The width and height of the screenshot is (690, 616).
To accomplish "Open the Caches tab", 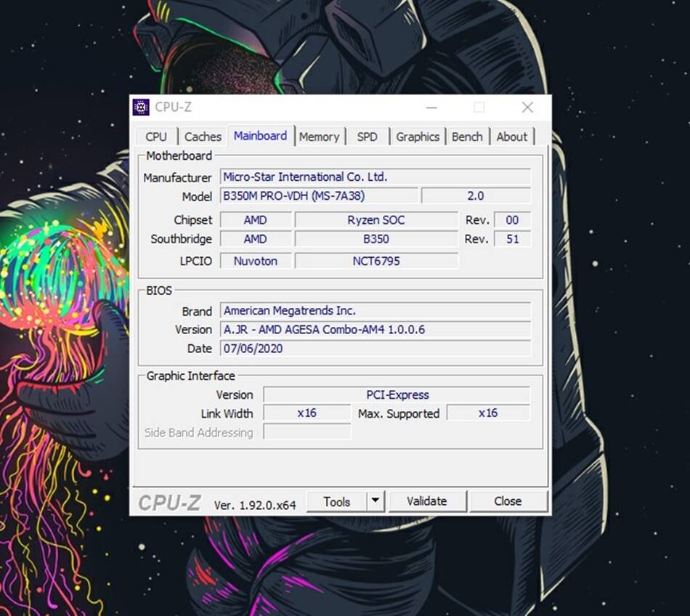I will (203, 137).
